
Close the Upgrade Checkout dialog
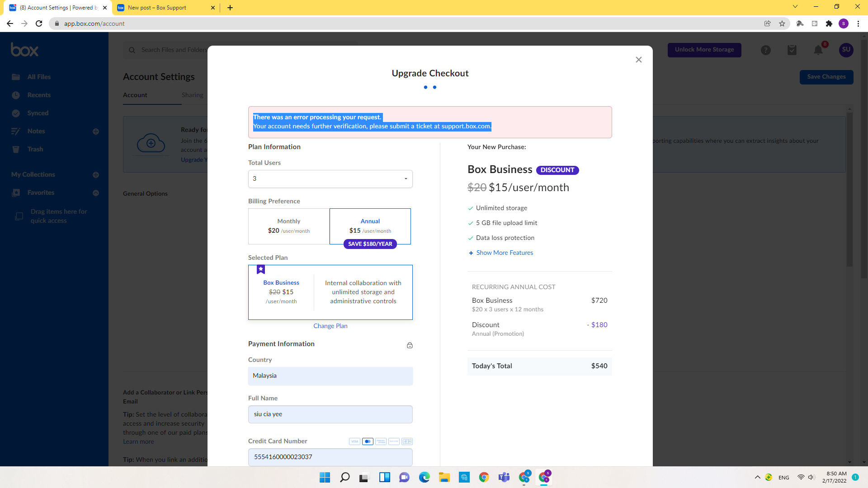638,60
